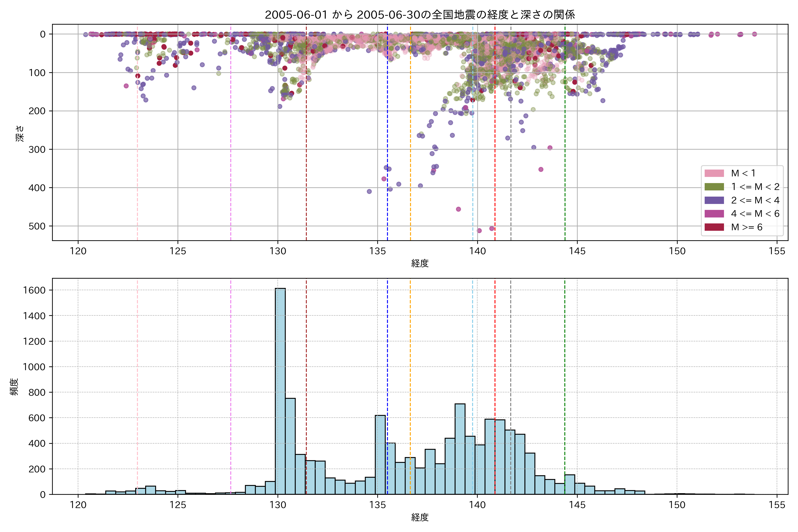Screen dimensions: 798x532
Task: Click the purple 2 <= M < 4 swatch
Action: tap(714, 200)
